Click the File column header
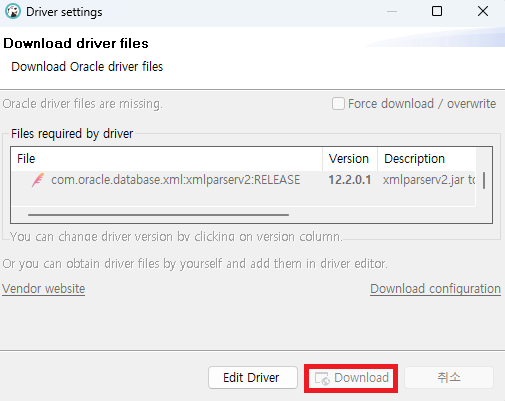The width and height of the screenshot is (505, 401). 167,159
